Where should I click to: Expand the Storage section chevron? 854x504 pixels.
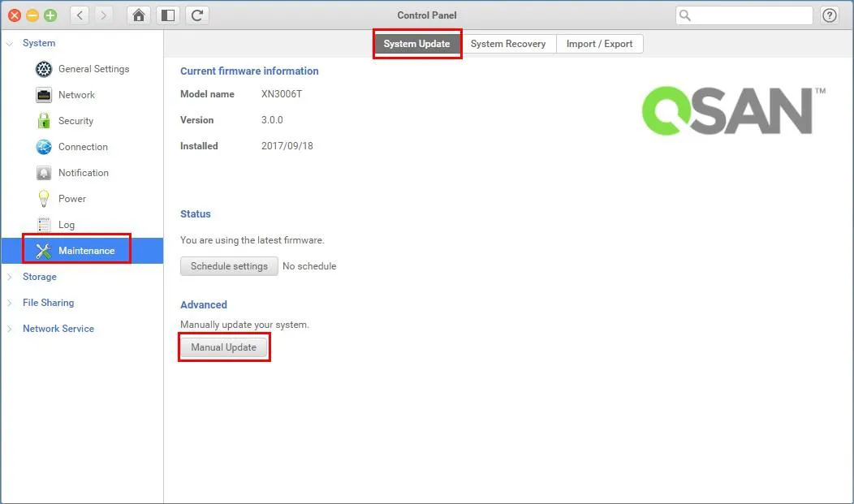[9, 277]
